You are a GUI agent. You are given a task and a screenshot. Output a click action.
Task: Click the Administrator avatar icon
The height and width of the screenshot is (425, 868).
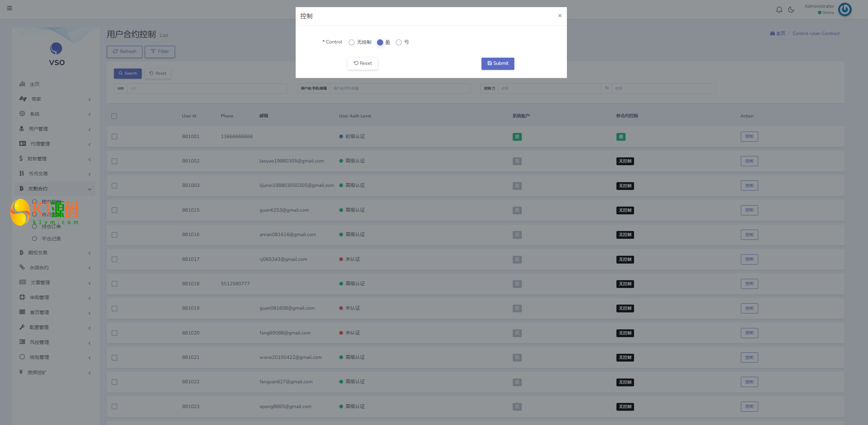pos(845,9)
